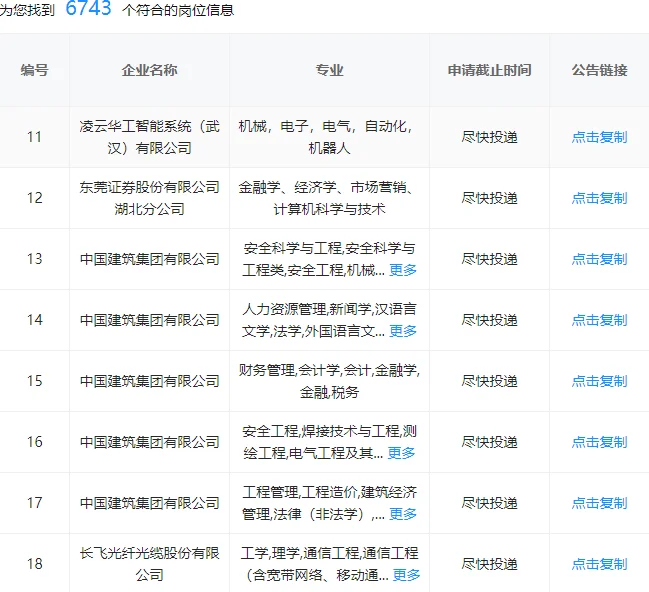Copy the announcement link for row 17
This screenshot has height=592, width=649.
click(599, 503)
